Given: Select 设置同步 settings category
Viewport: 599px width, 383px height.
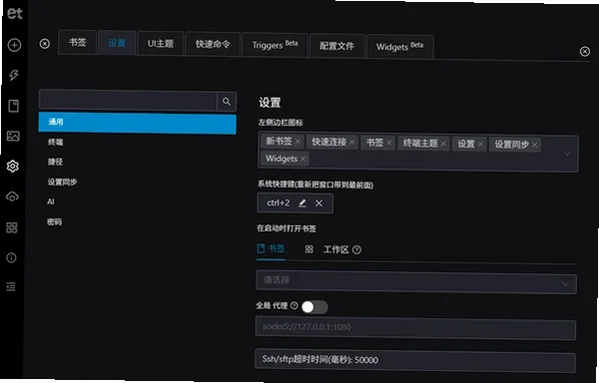Looking at the screenshot, I should click(137, 182).
